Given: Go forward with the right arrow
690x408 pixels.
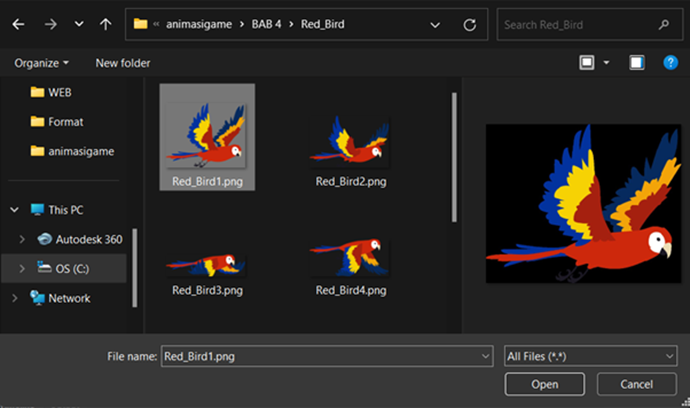Looking at the screenshot, I should click(51, 24).
